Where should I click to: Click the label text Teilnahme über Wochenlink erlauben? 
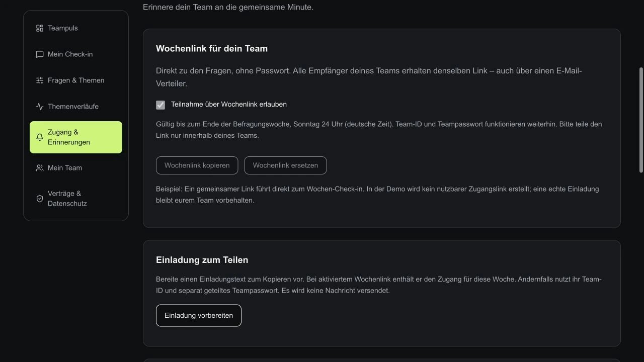click(x=229, y=105)
